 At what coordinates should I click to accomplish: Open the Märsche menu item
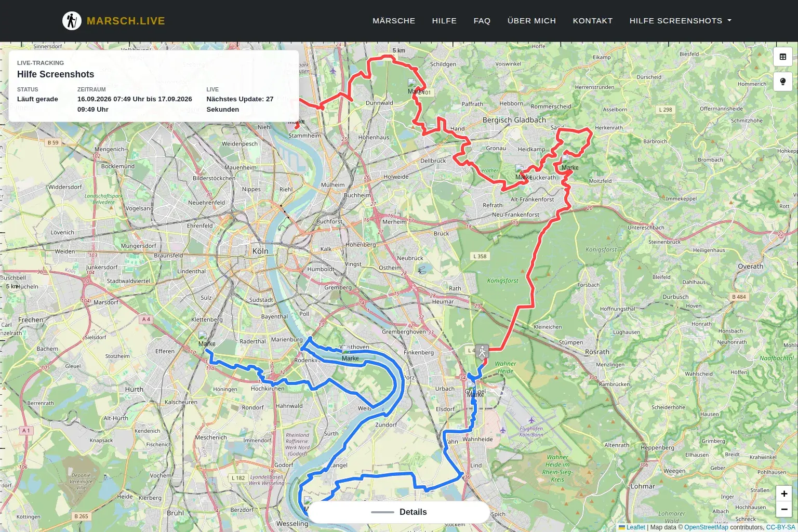394,21
